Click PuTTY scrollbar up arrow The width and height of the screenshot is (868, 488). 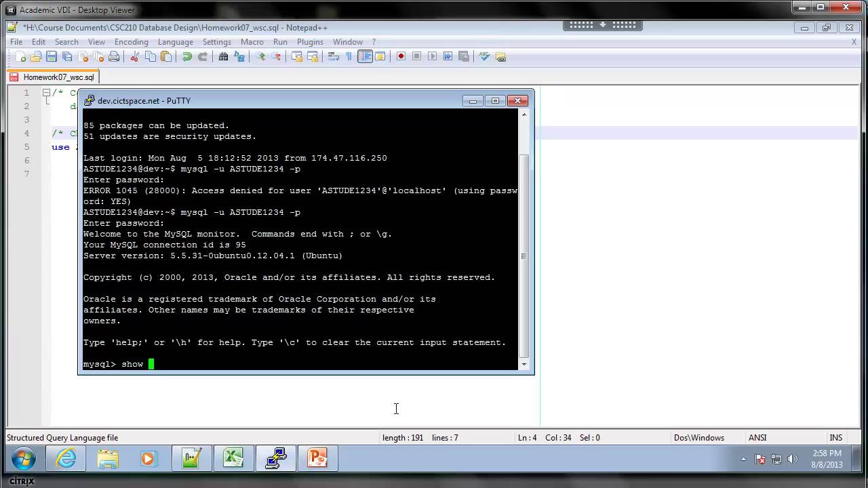tap(524, 115)
